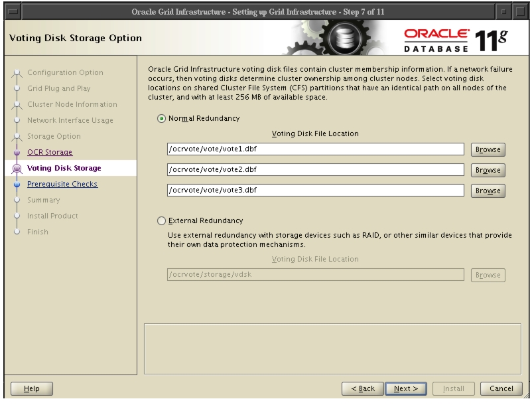
Task: Click the Configuration Option step in sidebar
Action: pos(65,72)
